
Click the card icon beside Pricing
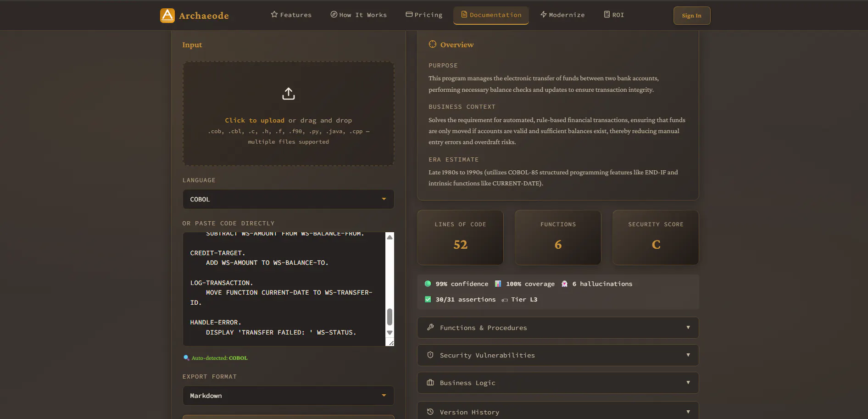tap(409, 15)
